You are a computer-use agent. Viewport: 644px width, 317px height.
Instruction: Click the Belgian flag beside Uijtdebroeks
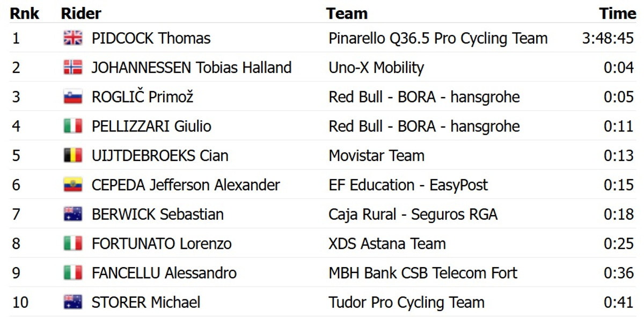point(73,156)
